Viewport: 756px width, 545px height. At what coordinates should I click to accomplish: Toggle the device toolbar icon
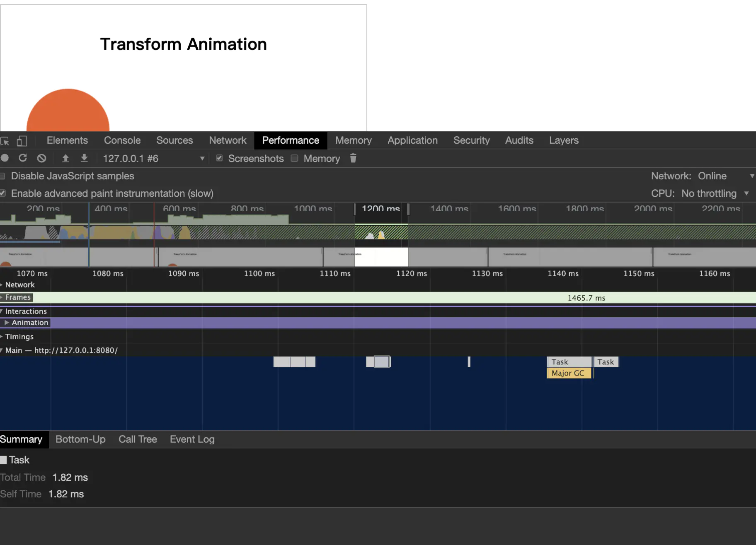click(22, 141)
